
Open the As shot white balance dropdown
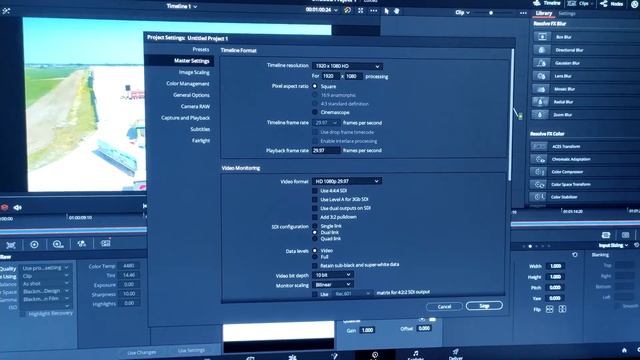[x=46, y=284]
